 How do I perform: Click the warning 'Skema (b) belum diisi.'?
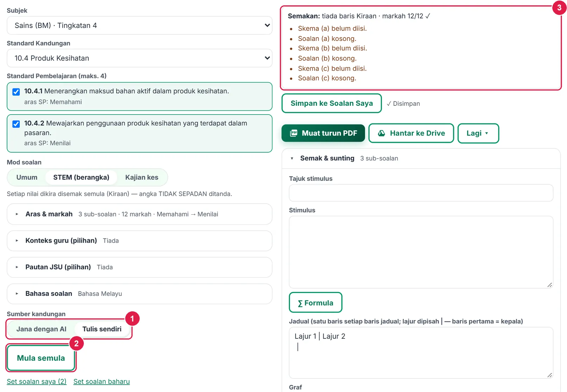[x=332, y=48]
